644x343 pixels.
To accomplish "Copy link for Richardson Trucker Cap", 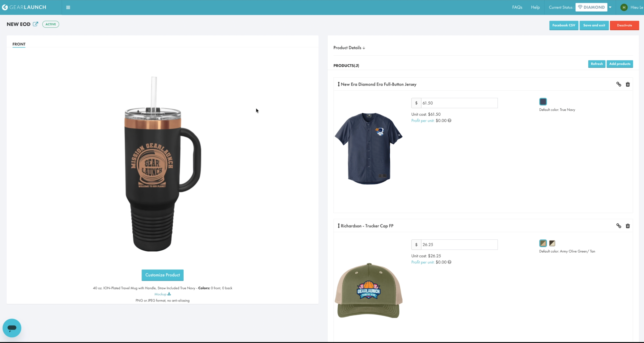I will tap(619, 226).
